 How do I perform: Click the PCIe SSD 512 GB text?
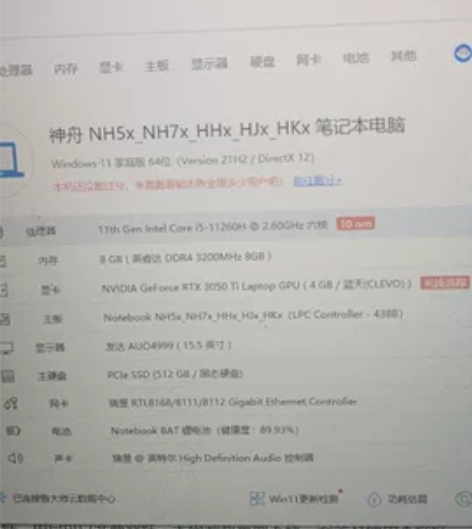coord(175,374)
